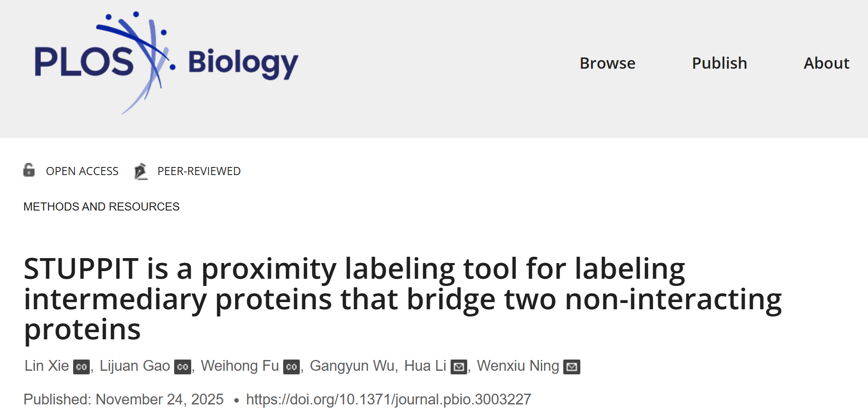Click equal-contribution icon after Weihong Fu

pos(291,367)
